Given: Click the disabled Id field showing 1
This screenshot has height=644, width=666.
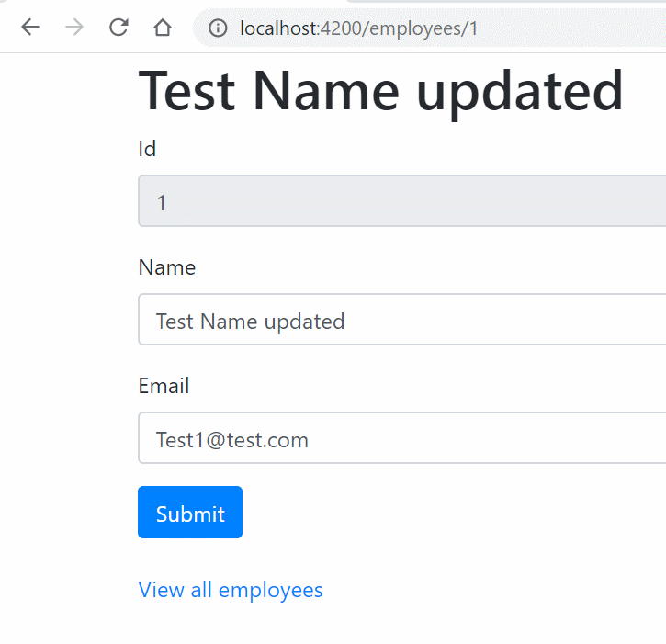Looking at the screenshot, I should [401, 201].
